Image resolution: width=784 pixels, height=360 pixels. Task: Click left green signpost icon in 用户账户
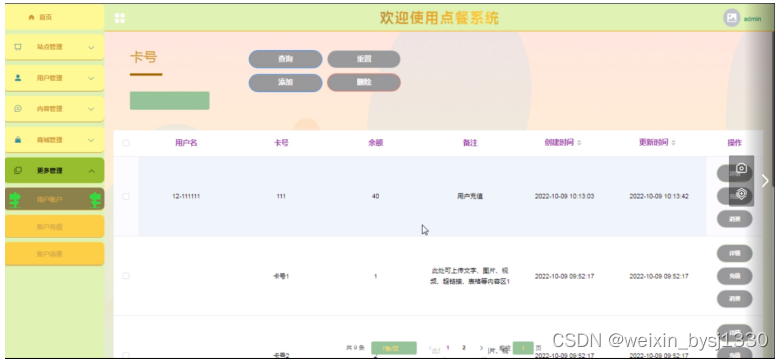click(15, 200)
